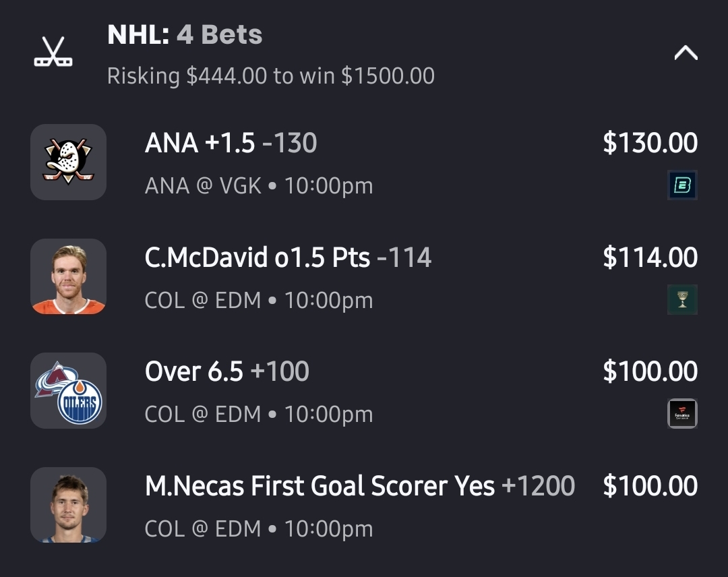Image resolution: width=728 pixels, height=577 pixels.
Task: Tap the ANA @ VGK game info
Action: (258, 185)
